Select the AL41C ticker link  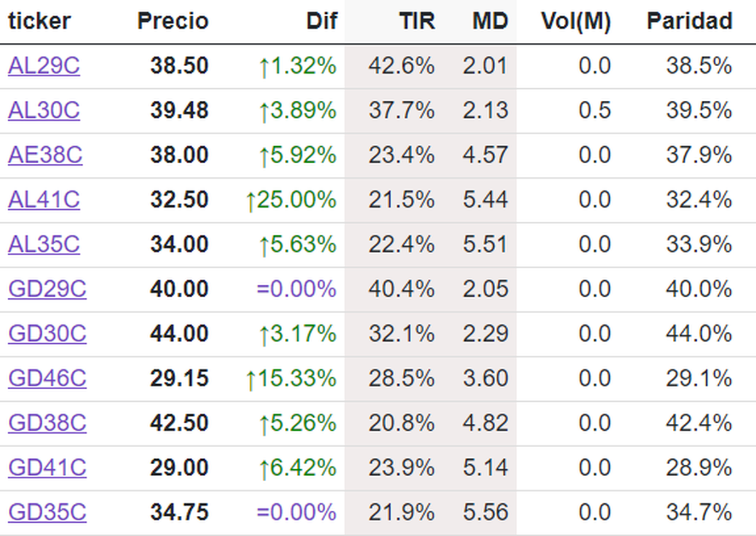point(44,200)
